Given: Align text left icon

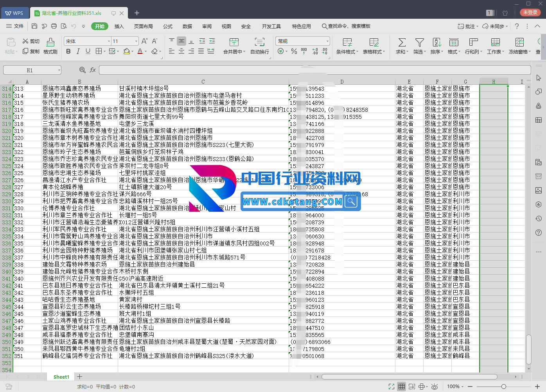Looking at the screenshot, I should tap(172, 51).
